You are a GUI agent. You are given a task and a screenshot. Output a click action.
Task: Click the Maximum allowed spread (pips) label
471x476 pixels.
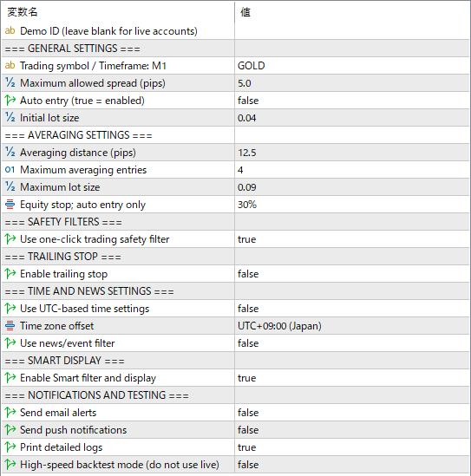(x=93, y=83)
